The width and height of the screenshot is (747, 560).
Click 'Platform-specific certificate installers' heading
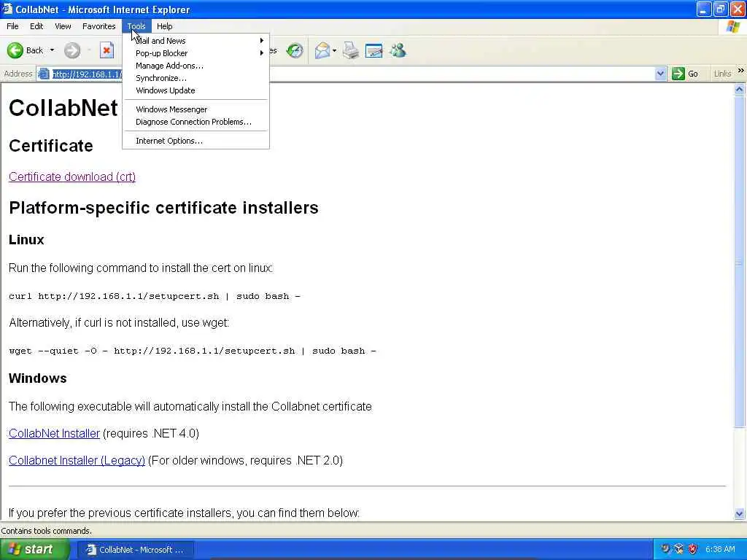[x=163, y=208]
